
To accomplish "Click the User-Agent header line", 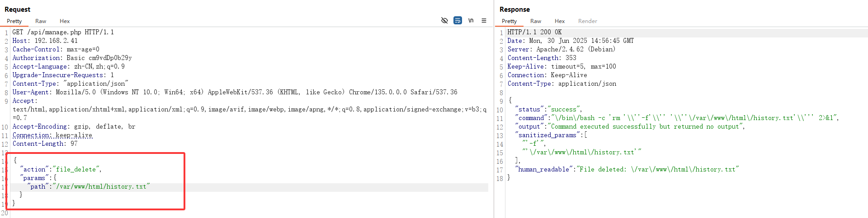I will pyautogui.click(x=235, y=92).
